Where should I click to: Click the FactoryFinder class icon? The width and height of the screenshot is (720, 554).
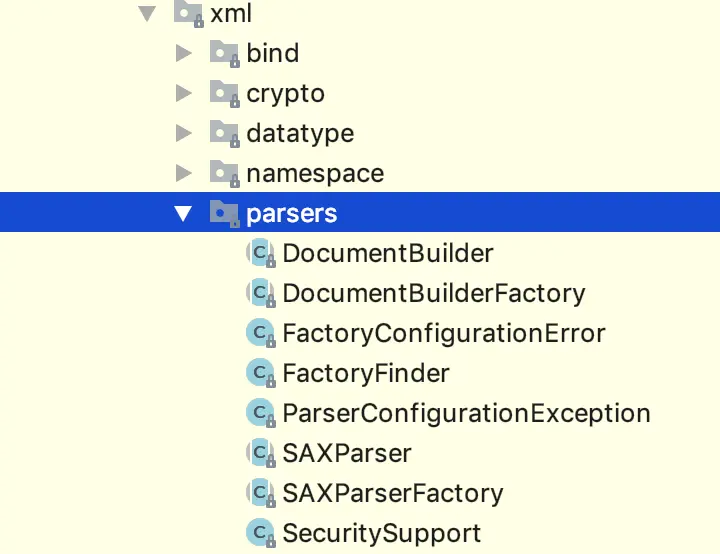(260, 374)
